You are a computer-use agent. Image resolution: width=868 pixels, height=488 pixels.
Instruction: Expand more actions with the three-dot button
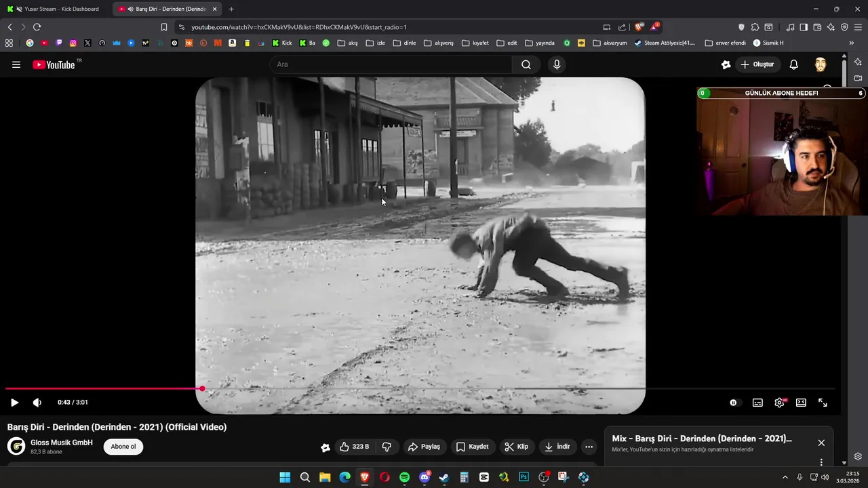(589, 447)
